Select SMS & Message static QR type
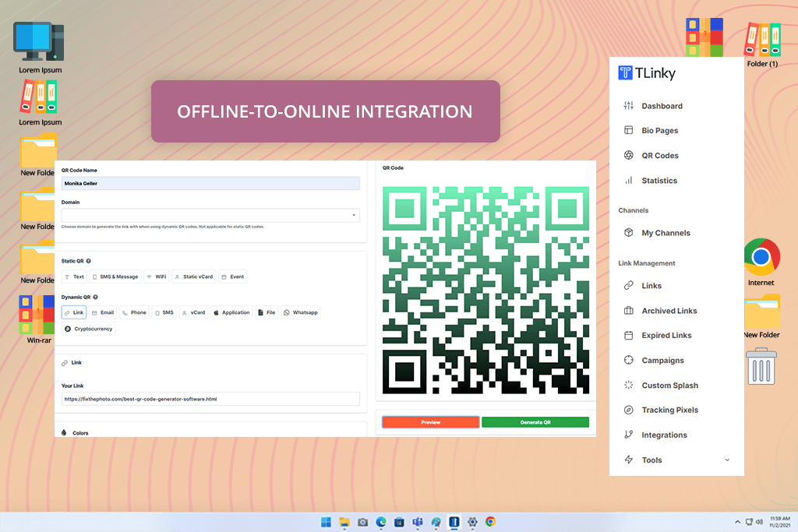The width and height of the screenshot is (798, 532). click(x=115, y=277)
